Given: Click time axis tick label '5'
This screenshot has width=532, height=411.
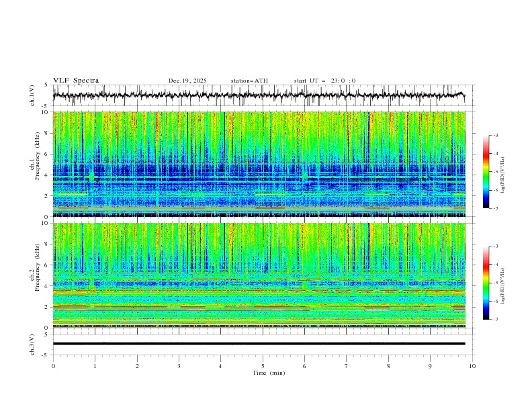Looking at the screenshot, I should [263, 366].
